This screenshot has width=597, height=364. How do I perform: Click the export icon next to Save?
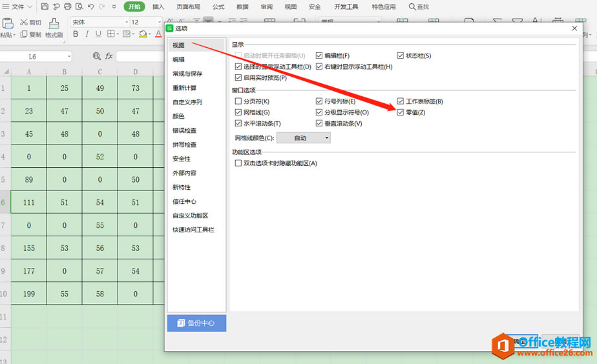(56, 6)
